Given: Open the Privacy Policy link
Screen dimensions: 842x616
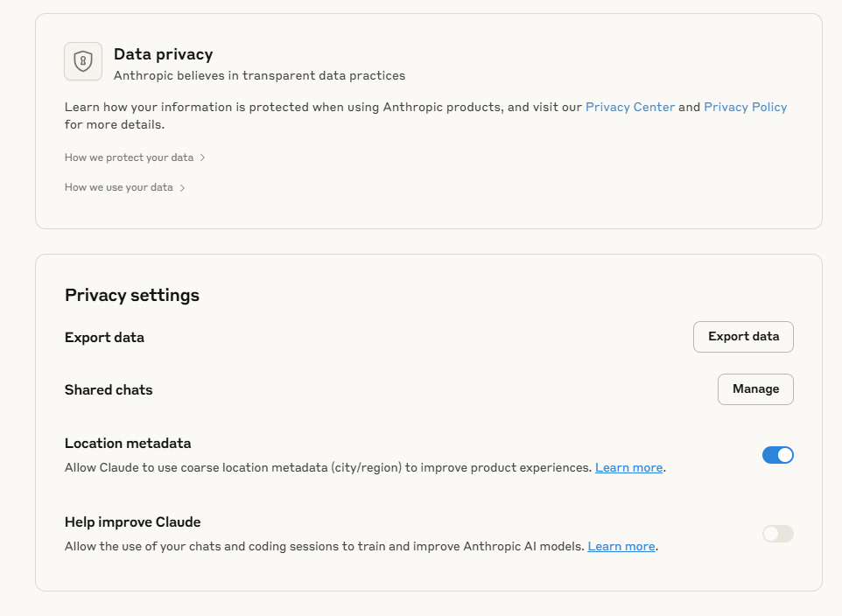Looking at the screenshot, I should click(x=746, y=107).
